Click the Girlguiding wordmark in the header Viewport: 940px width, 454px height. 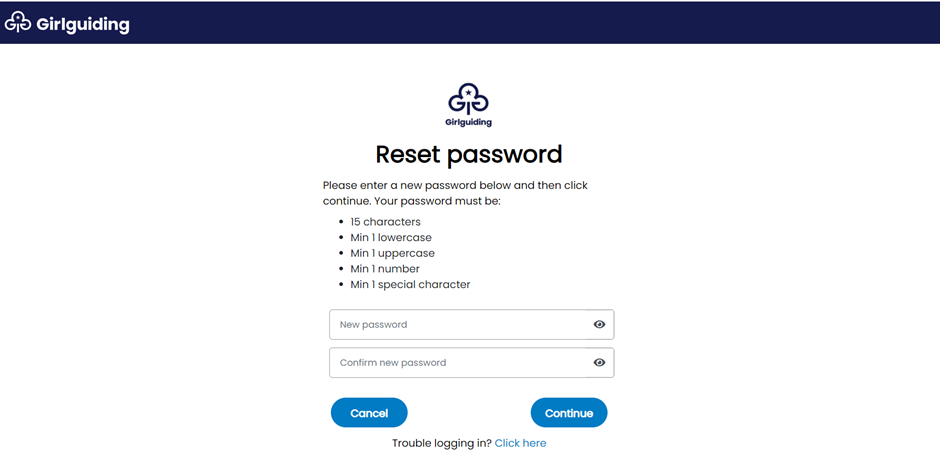tap(83, 25)
